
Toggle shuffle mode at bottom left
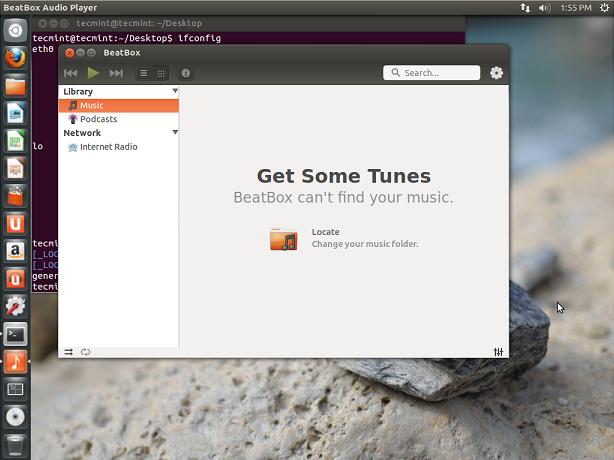[x=69, y=352]
